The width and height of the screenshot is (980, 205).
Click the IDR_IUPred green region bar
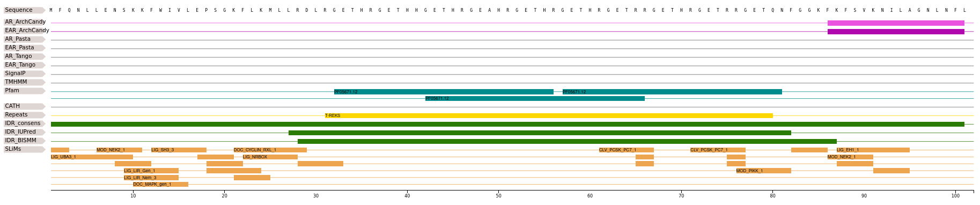(540, 133)
